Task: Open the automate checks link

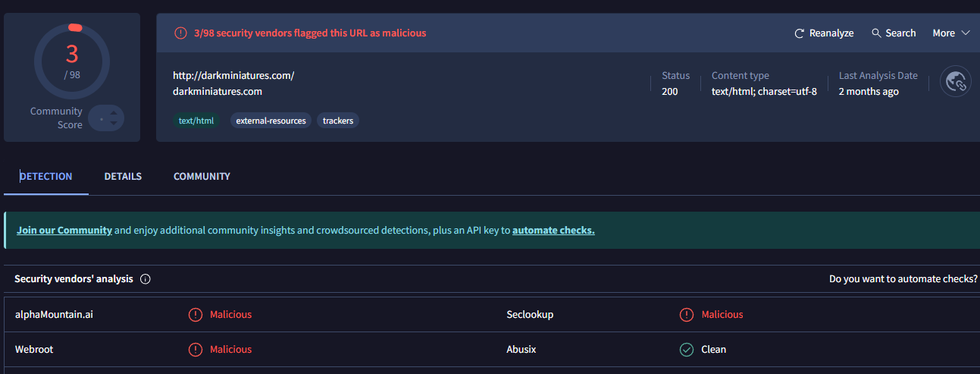Action: coord(553,230)
